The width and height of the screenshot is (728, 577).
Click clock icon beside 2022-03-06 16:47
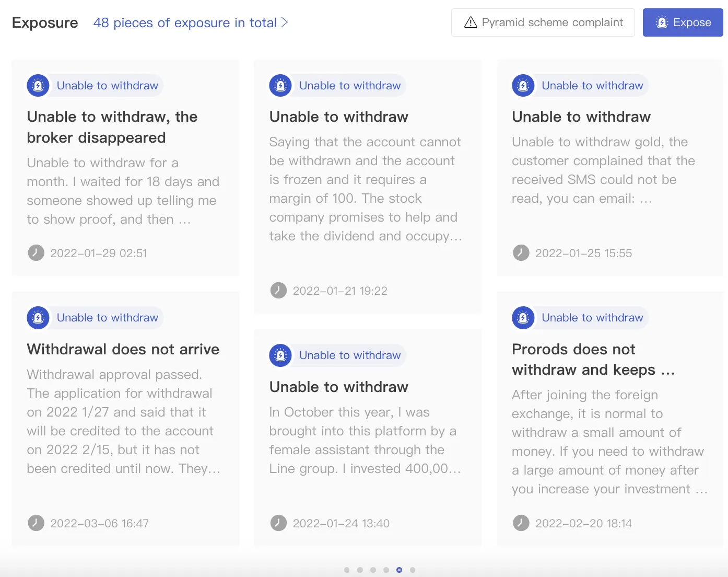click(36, 523)
